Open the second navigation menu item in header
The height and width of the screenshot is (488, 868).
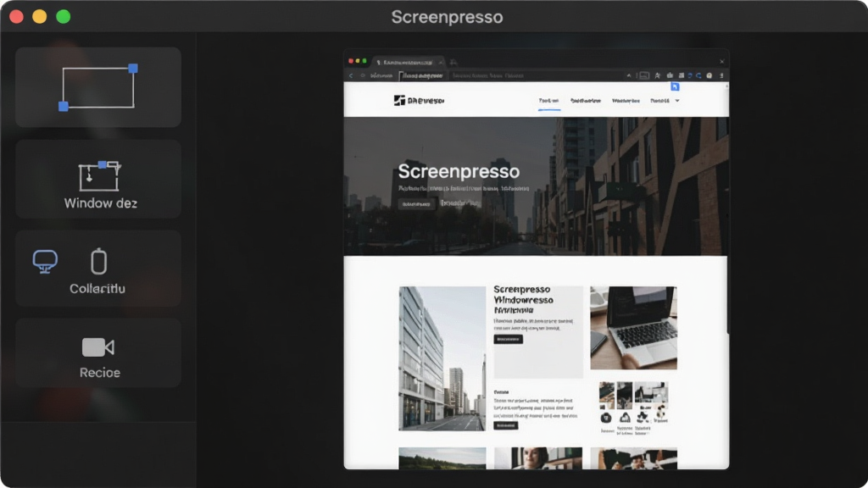click(586, 101)
